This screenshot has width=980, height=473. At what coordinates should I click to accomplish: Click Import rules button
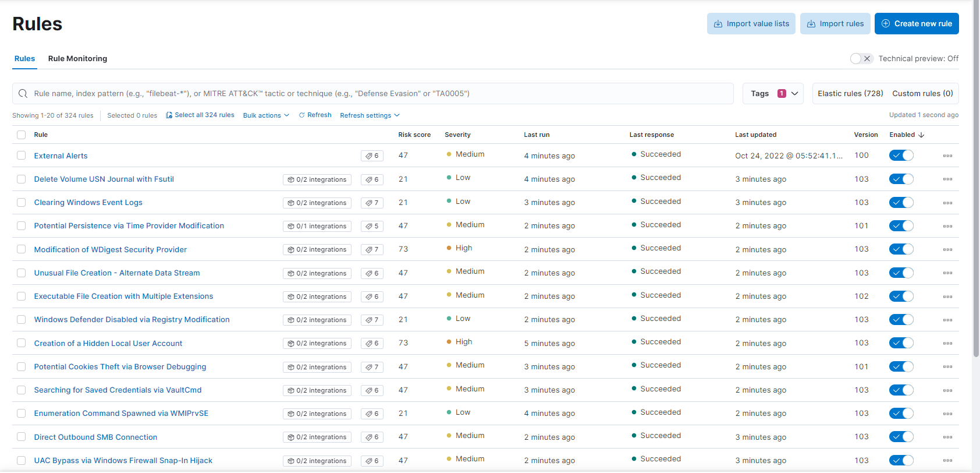pyautogui.click(x=835, y=24)
